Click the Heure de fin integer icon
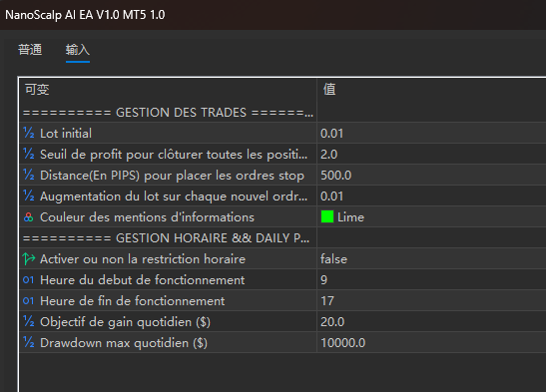Screen dimensions: 546x392 [29, 301]
